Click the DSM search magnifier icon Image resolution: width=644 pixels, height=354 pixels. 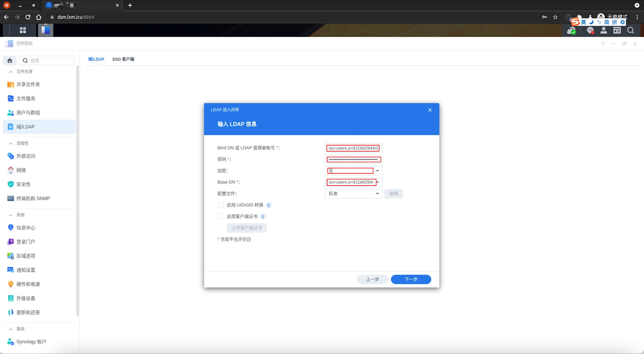click(631, 30)
